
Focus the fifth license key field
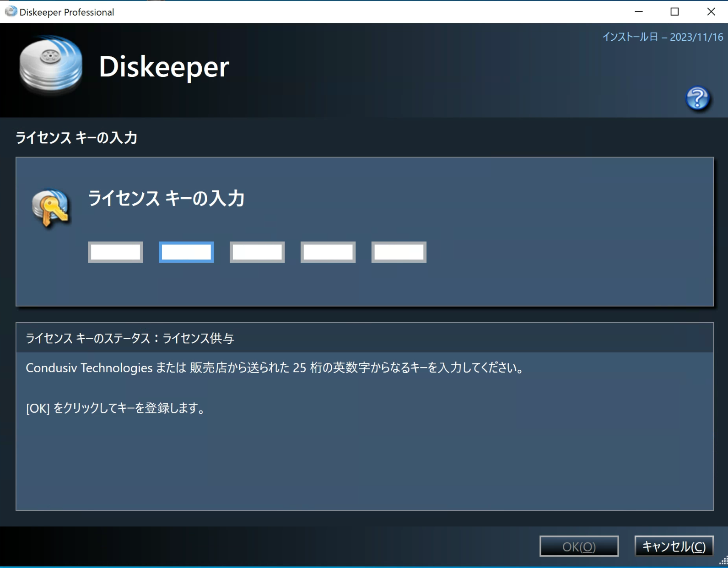pos(399,252)
